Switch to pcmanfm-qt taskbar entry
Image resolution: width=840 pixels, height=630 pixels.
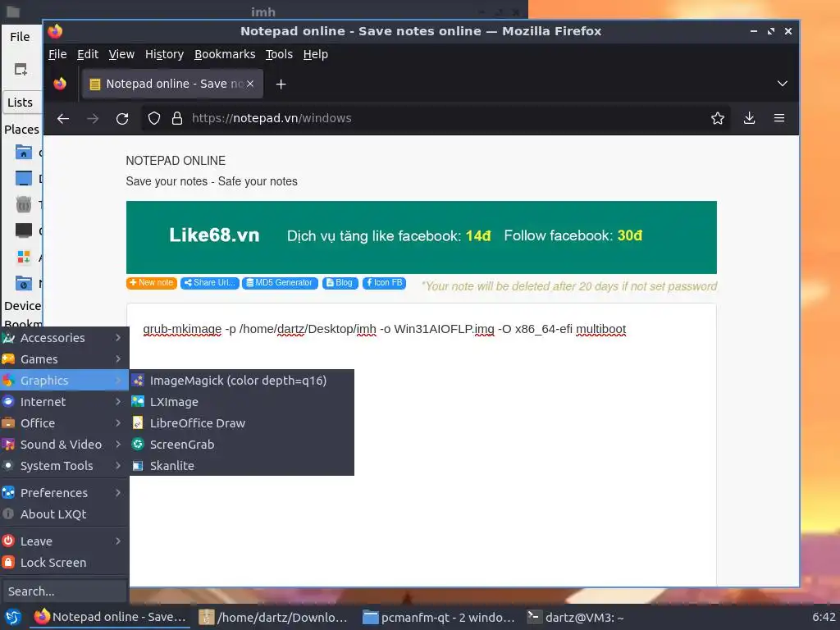(438, 617)
